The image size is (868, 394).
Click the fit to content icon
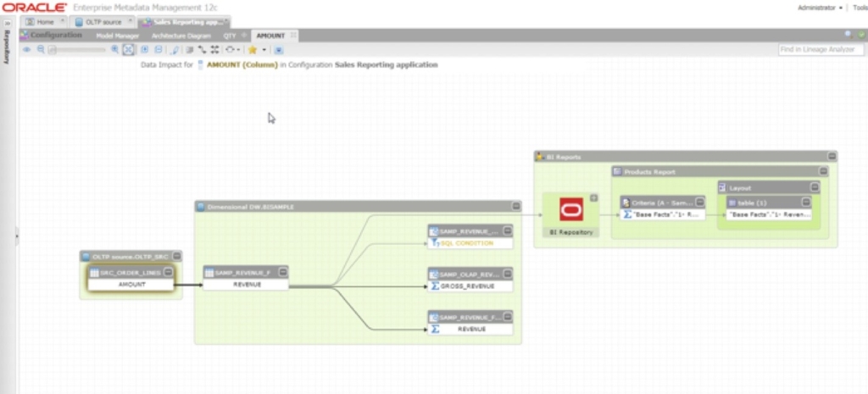click(129, 50)
